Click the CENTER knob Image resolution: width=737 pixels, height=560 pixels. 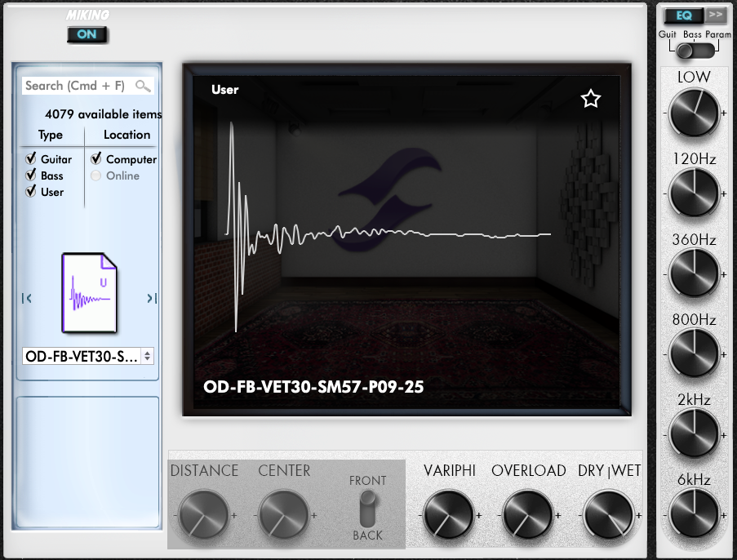(283, 515)
